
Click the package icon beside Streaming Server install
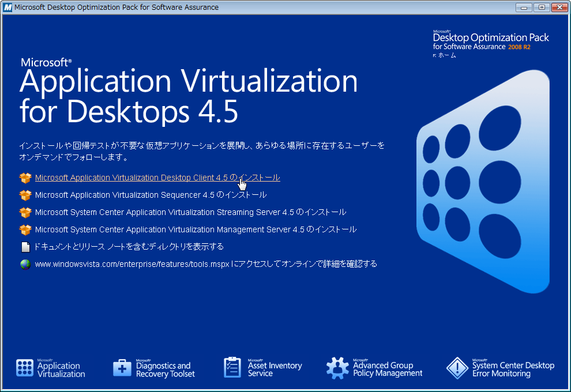(x=25, y=213)
